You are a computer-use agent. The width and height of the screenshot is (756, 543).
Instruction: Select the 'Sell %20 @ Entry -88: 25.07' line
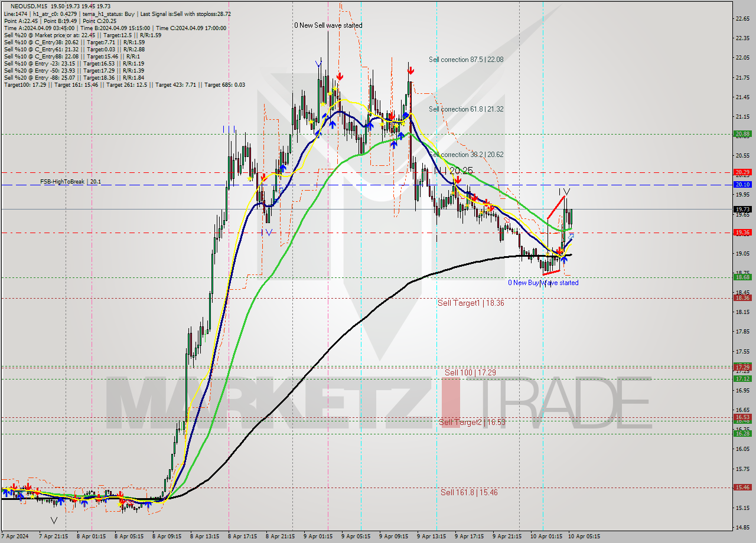(x=74, y=77)
